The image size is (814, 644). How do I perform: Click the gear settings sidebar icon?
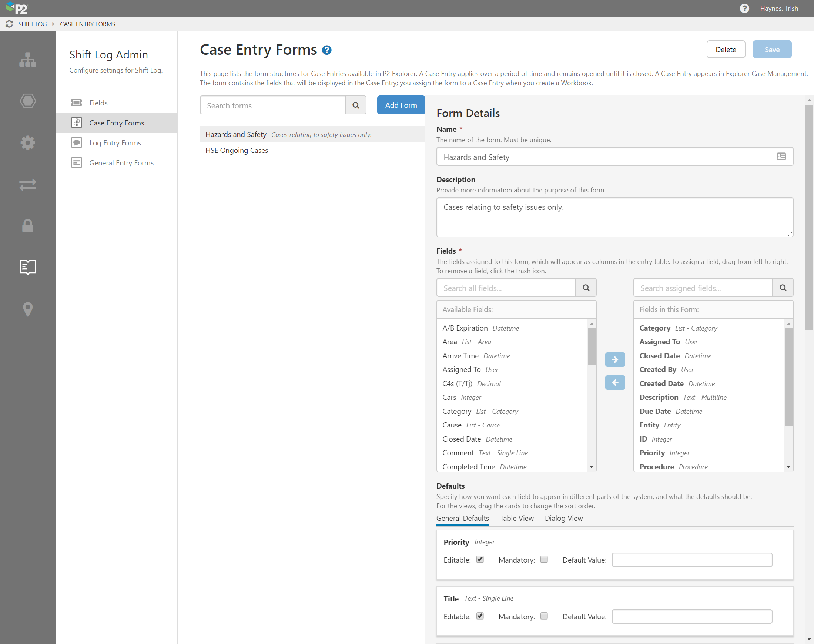click(x=27, y=142)
